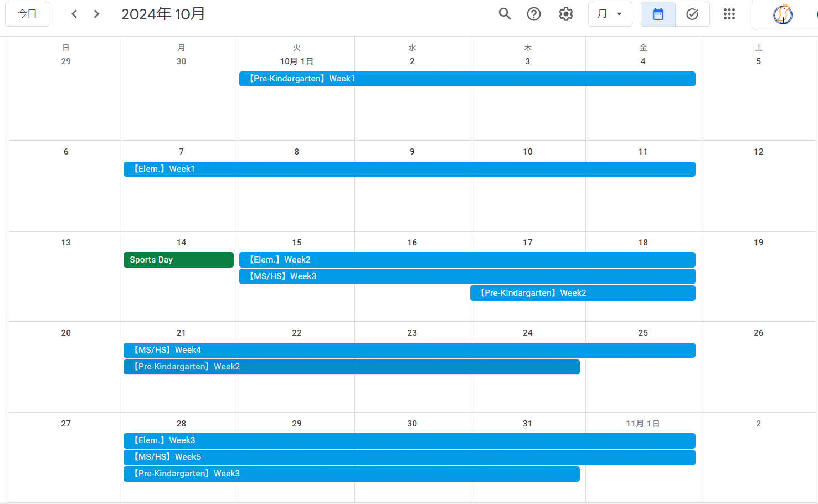Open 【Elem.】Week3 event
The width and height of the screenshot is (818, 504).
[409, 440]
